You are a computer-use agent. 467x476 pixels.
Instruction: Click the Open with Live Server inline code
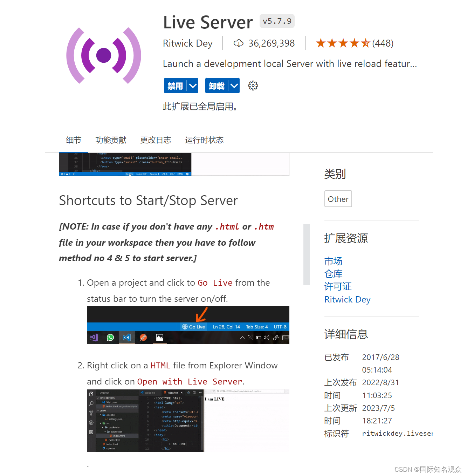click(190, 382)
